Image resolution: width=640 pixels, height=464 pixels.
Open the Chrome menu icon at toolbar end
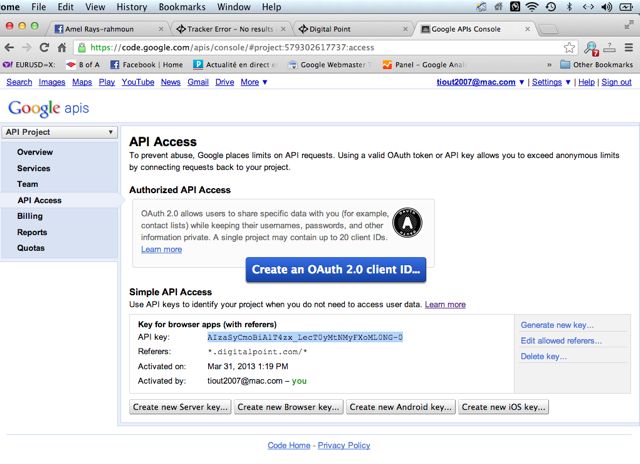click(x=629, y=47)
